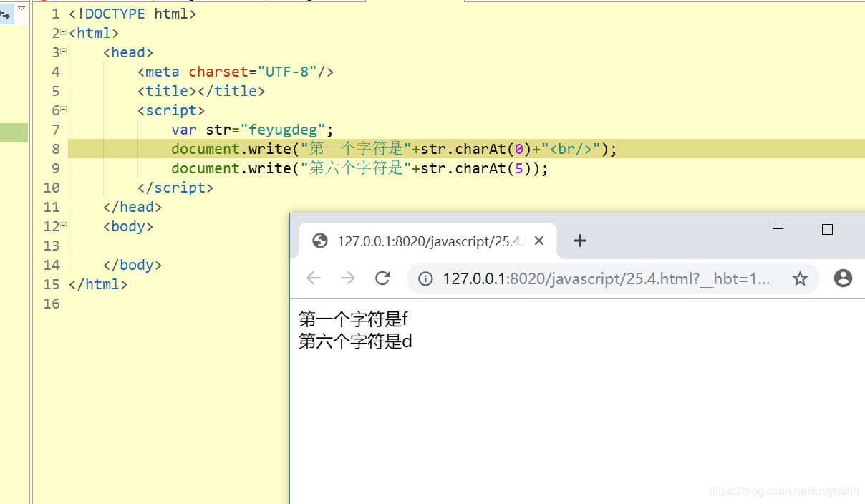Image resolution: width=865 pixels, height=504 pixels.
Task: Click line number 8 in the gutter
Action: click(56, 149)
